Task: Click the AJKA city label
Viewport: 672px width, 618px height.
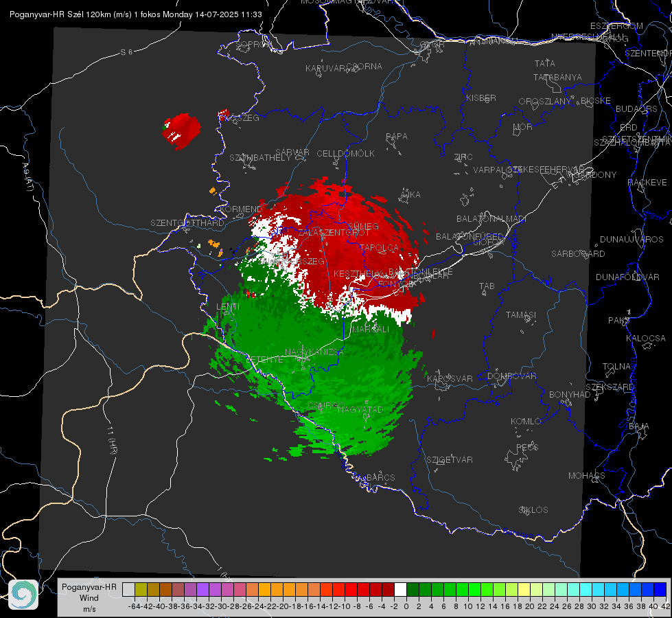Action: (410, 195)
